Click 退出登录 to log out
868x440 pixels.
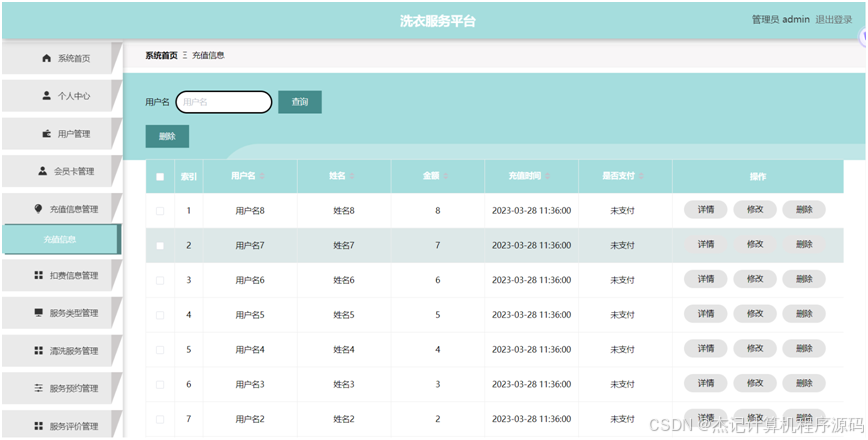click(834, 19)
